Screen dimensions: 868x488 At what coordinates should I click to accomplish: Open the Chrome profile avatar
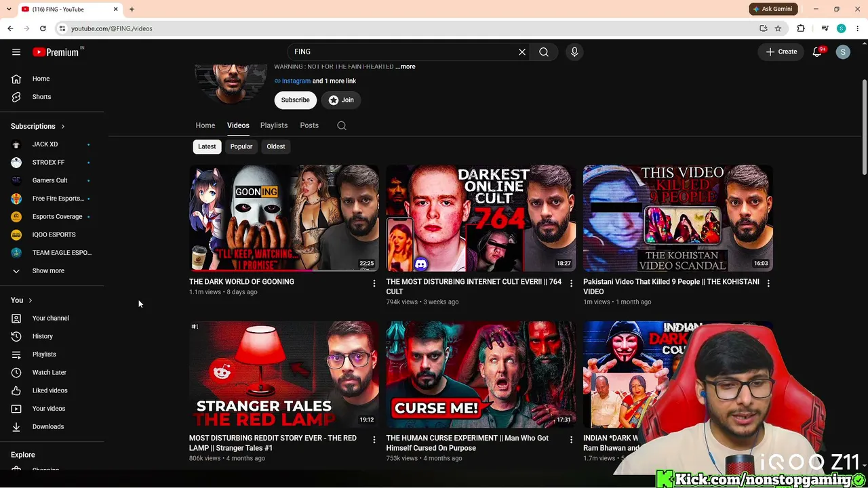[841, 28]
